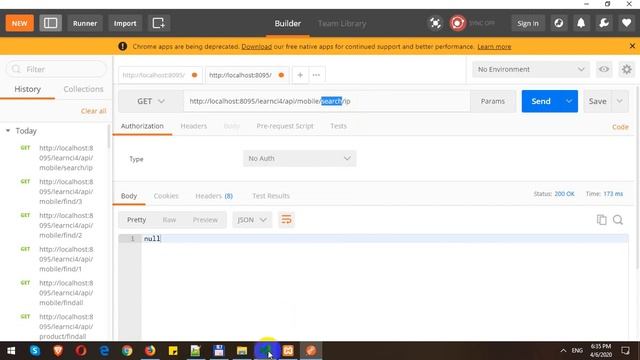The width and height of the screenshot is (640, 360).
Task: Dismiss the deprecation banner
Action: (632, 46)
